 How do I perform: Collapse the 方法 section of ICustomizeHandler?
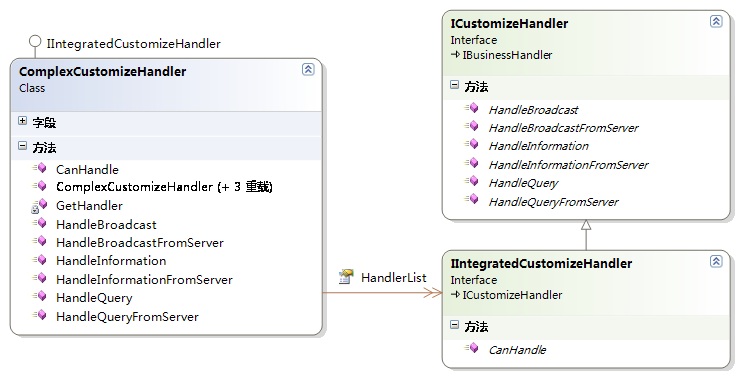(x=454, y=85)
